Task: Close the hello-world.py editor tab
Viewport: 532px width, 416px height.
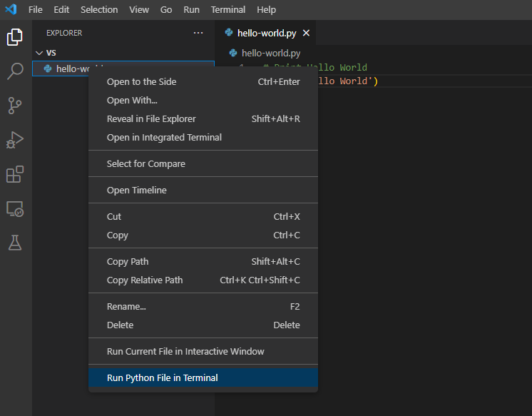Action: [x=306, y=33]
